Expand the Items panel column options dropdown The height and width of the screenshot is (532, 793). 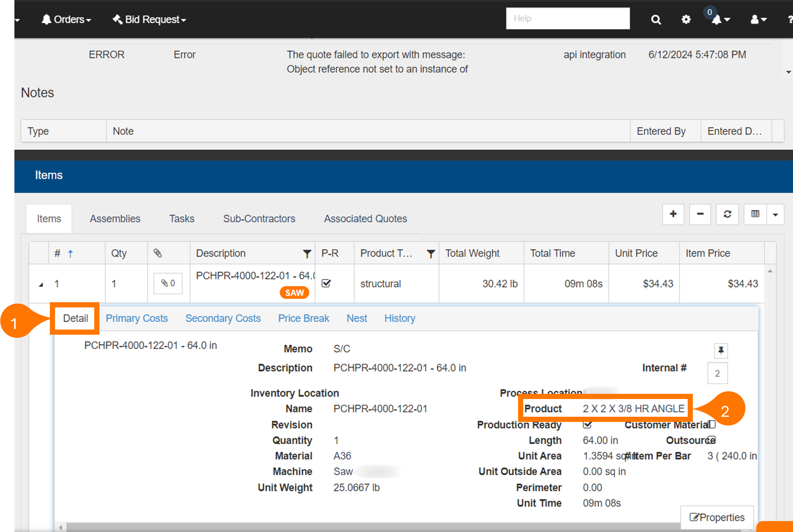(x=776, y=214)
